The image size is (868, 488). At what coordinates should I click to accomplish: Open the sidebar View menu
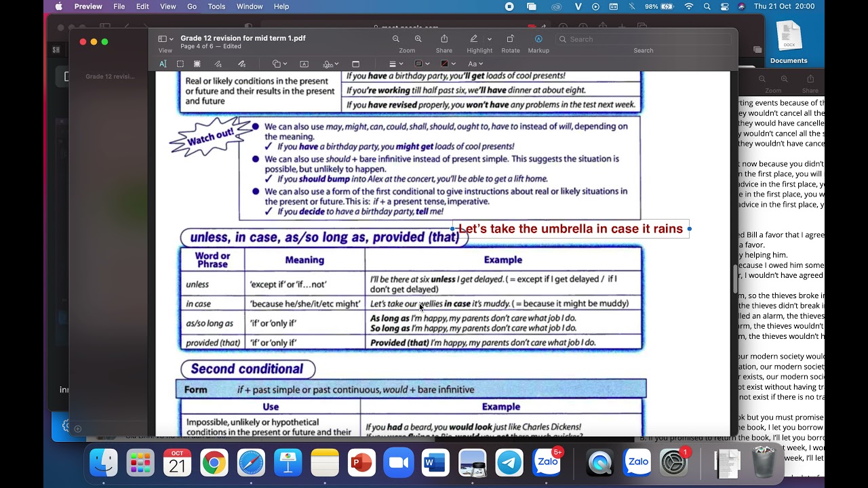point(165,39)
